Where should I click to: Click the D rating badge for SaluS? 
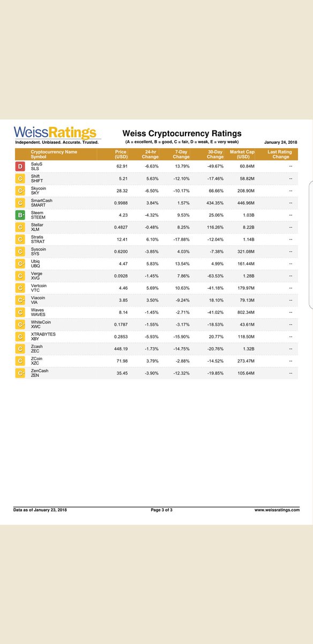tap(20, 166)
